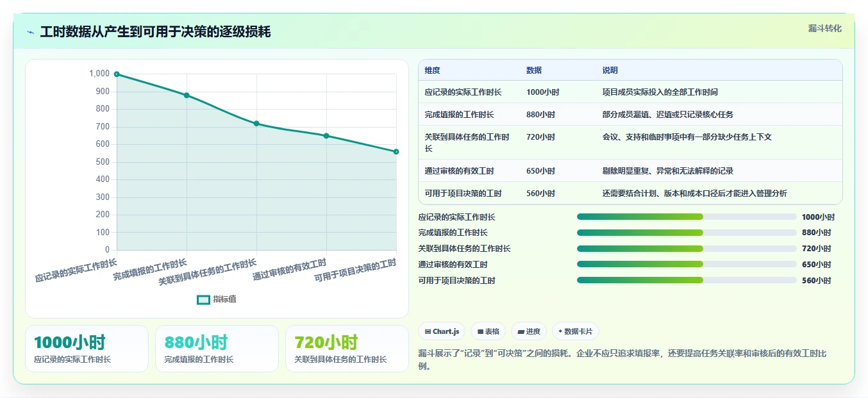Click the chart data point for 完成填报的工作时长
The height and width of the screenshot is (398, 868).
point(187,95)
